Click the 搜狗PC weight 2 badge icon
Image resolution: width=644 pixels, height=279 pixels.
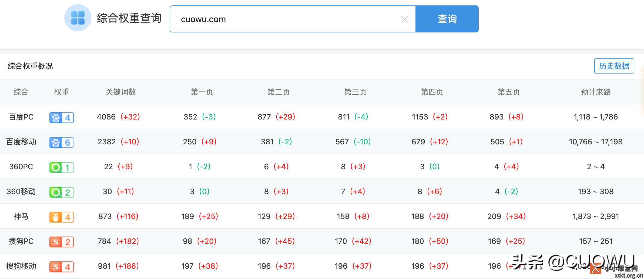[62, 242]
